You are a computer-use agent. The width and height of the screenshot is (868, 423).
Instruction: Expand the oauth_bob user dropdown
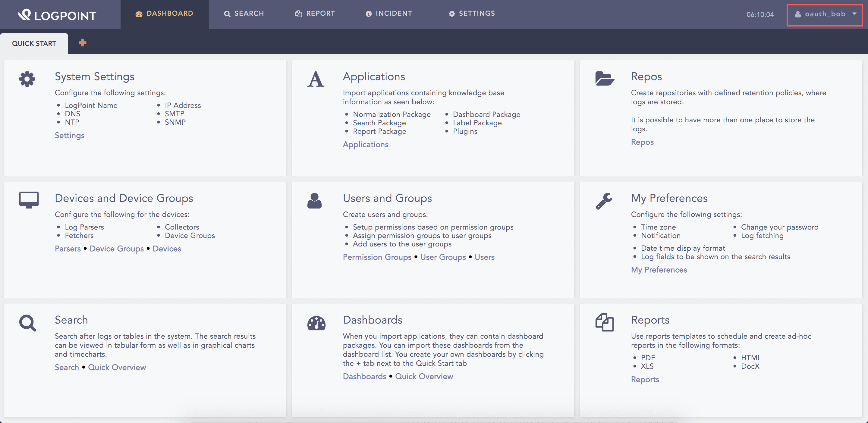[825, 14]
